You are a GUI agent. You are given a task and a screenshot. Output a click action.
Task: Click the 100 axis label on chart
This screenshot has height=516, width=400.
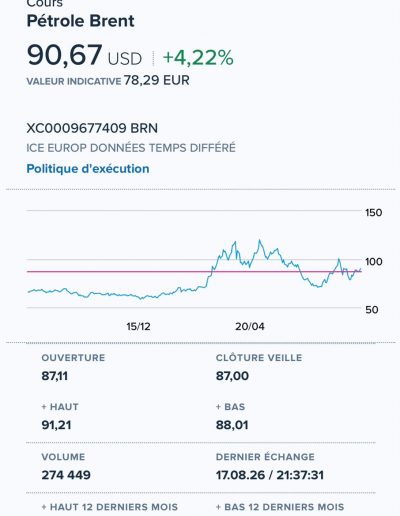tap(373, 262)
